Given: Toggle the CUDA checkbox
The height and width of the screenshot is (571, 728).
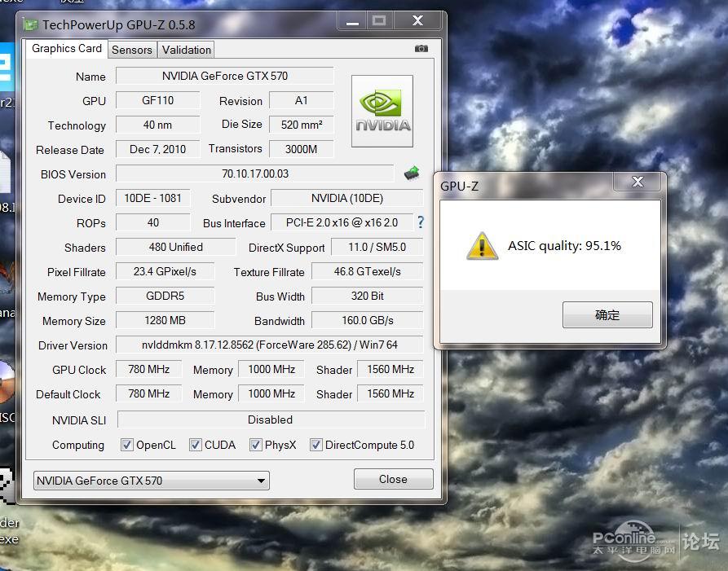Looking at the screenshot, I should (x=196, y=445).
